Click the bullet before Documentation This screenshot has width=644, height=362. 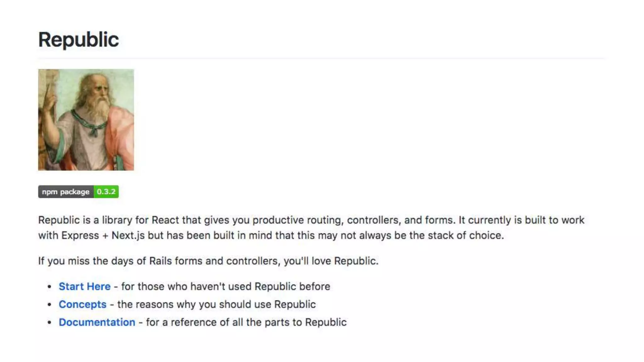click(x=49, y=322)
